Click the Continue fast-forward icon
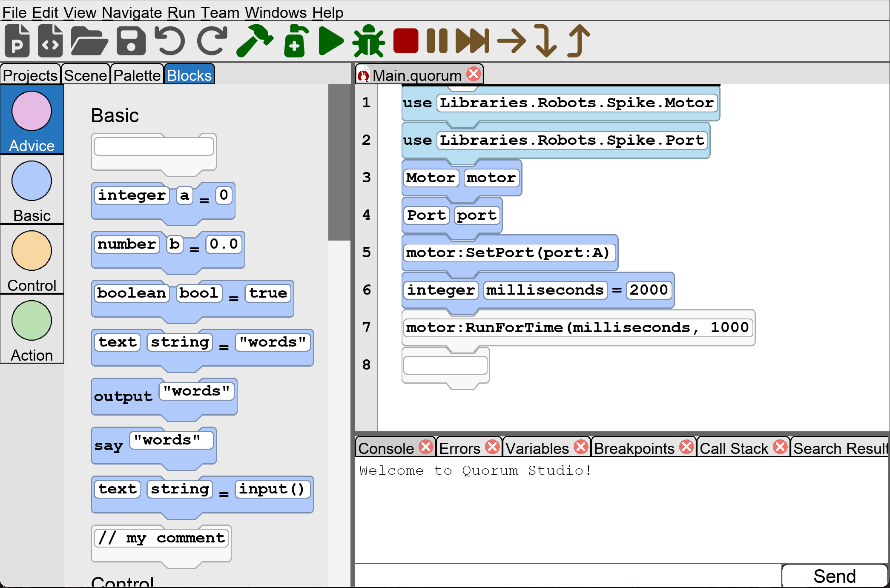The height and width of the screenshot is (588, 890). 472,41
